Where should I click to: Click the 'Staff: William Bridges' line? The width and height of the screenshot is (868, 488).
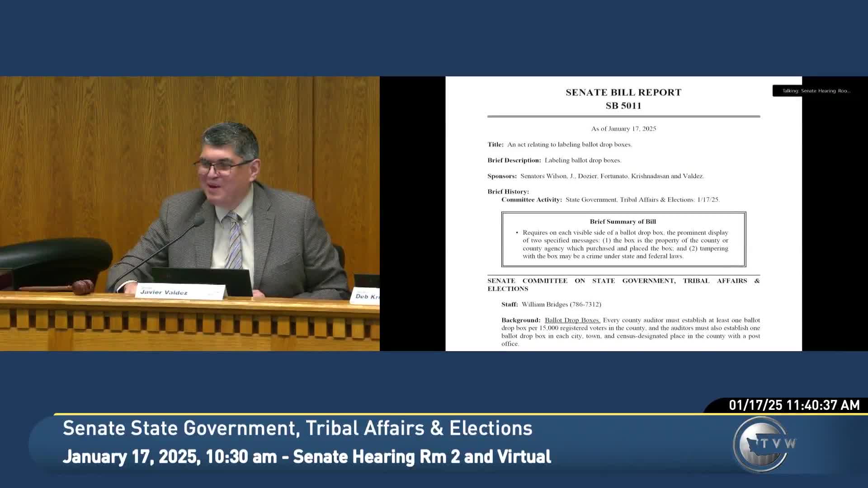point(552,305)
